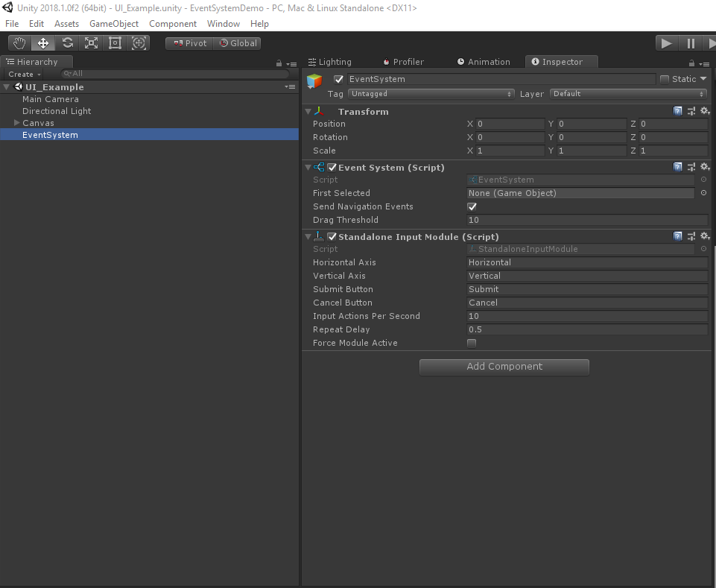The width and height of the screenshot is (716, 588).
Task: Toggle the Pivot button in the toolbar
Action: point(188,42)
